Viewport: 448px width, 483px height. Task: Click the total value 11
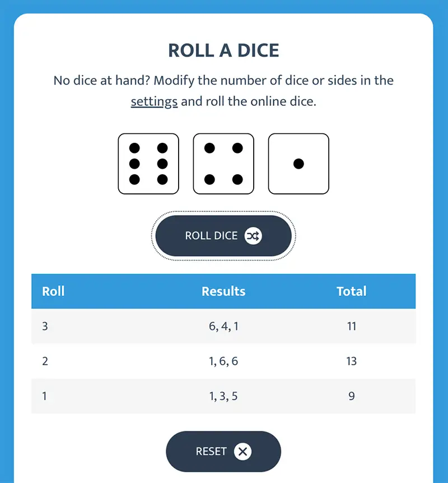352,326
